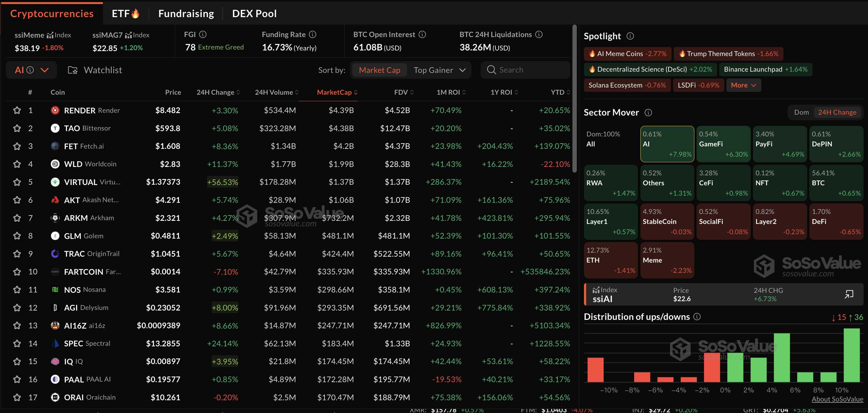Click the ssiMeme index chart icon
The image size is (868, 413).
[50, 35]
